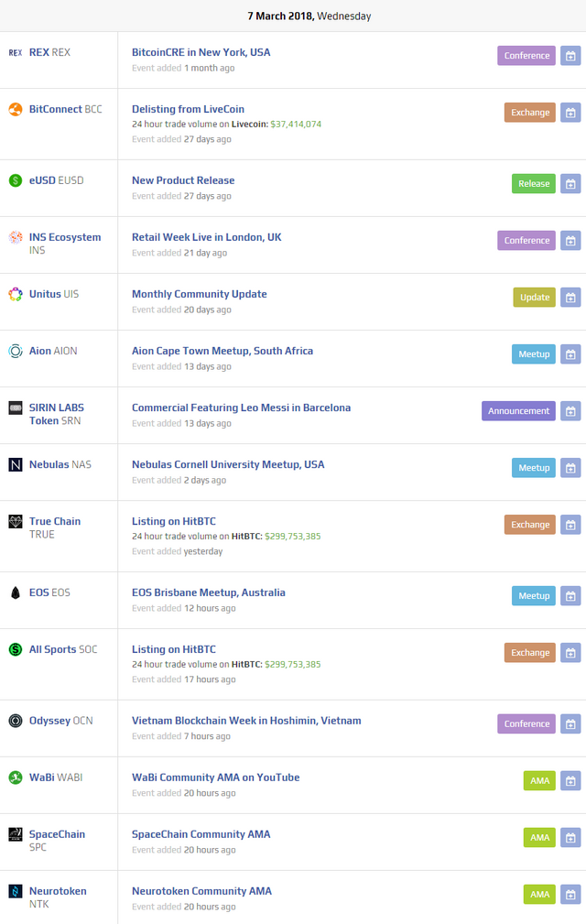Click the add-to-calendar icon for eUSD event
The width and height of the screenshot is (586, 924).
coord(570,184)
